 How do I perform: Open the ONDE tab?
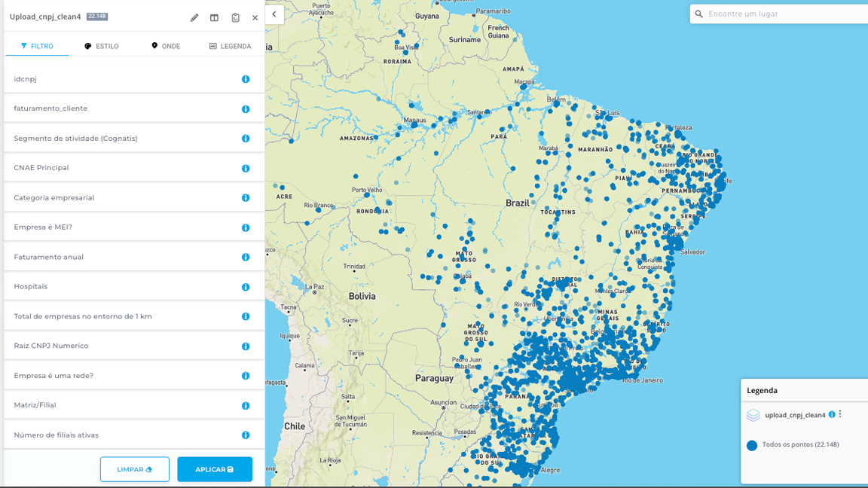(x=166, y=46)
